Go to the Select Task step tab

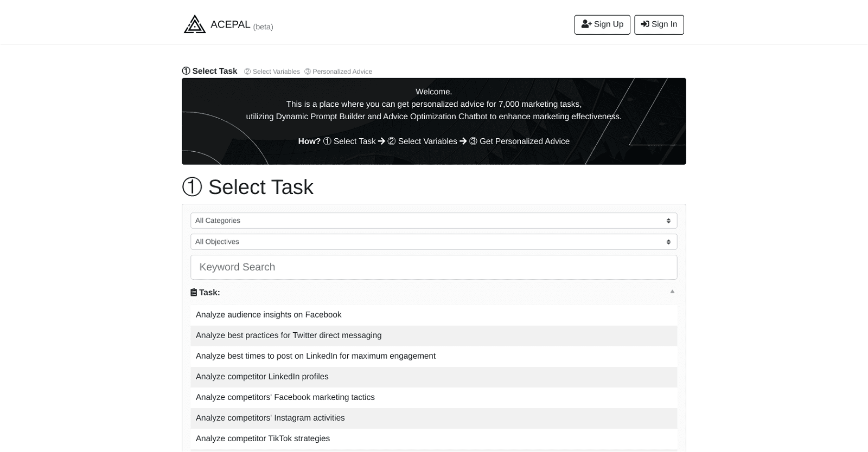[210, 71]
